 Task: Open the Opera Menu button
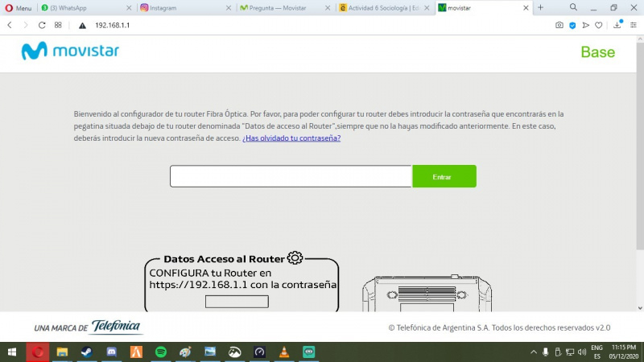pos(19,8)
